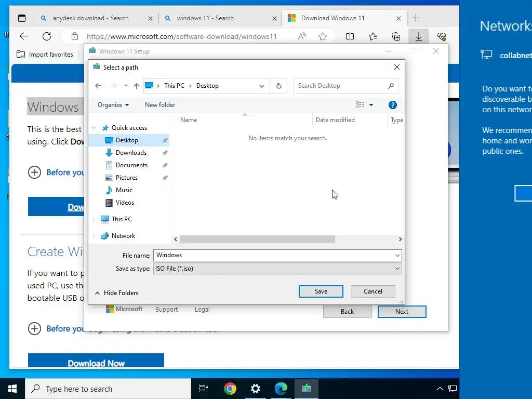This screenshot has width=532, height=399.
Task: Reload the page in Edge
Action: point(47,36)
